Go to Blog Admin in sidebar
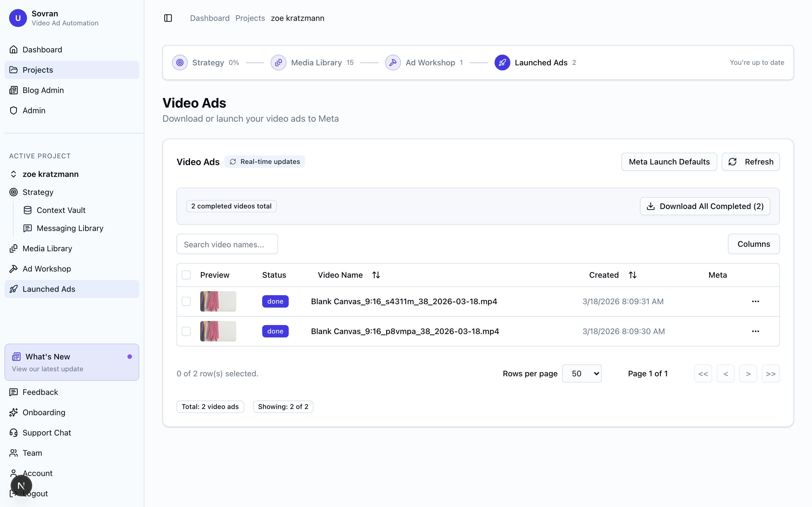Viewport: 812px width, 507px height. click(43, 90)
